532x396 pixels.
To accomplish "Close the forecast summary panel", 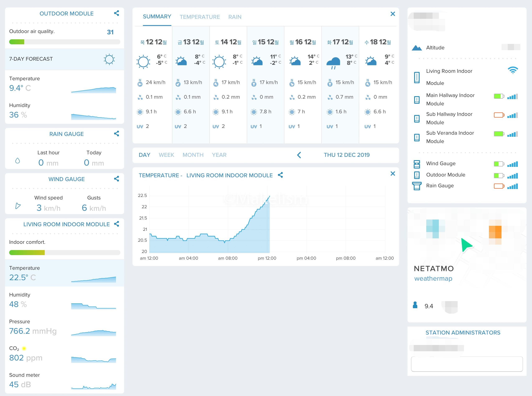I will tap(393, 14).
